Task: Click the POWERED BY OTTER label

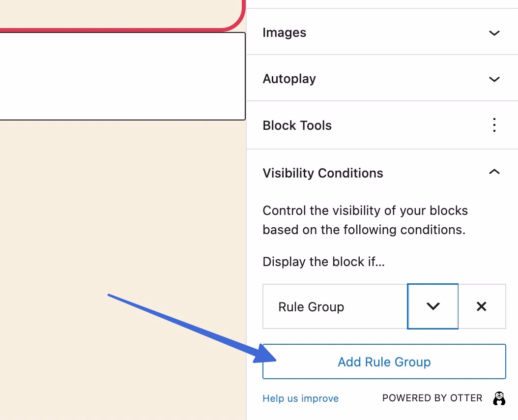Action: click(x=432, y=398)
